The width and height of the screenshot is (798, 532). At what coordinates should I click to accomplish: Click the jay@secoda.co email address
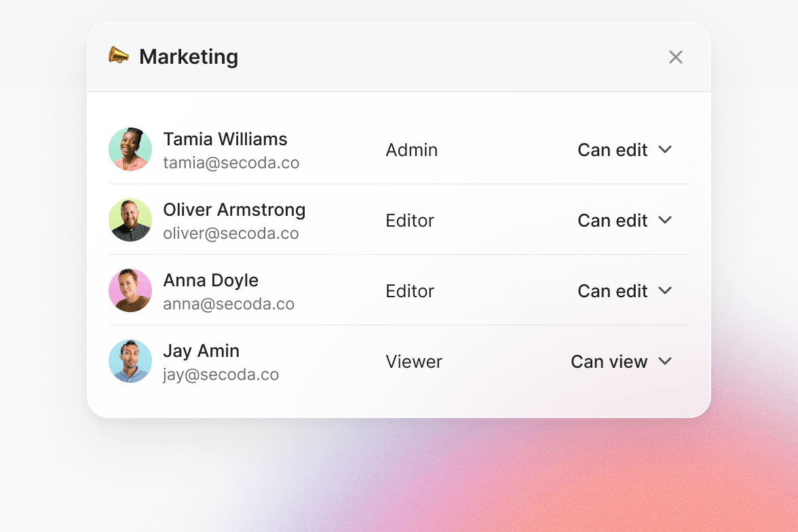(221, 375)
